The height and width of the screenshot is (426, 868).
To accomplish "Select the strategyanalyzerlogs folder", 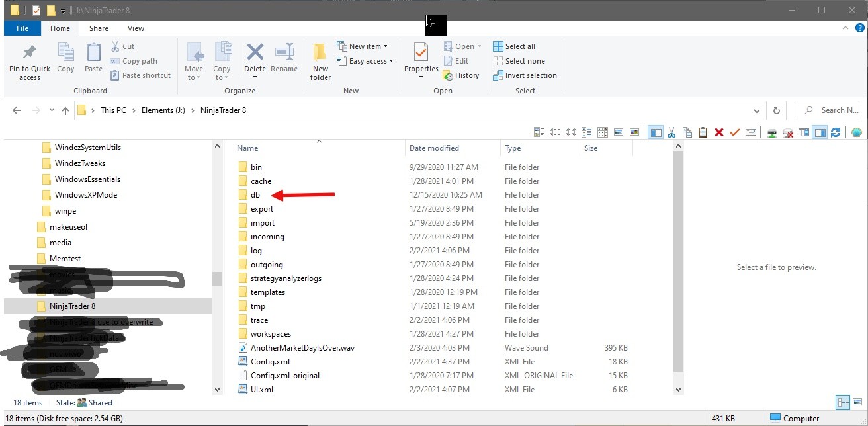I will 280,278.
